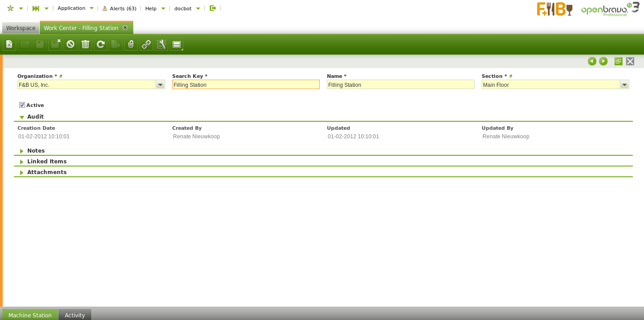
Task: Click into the Name input field
Action: [x=400, y=85]
